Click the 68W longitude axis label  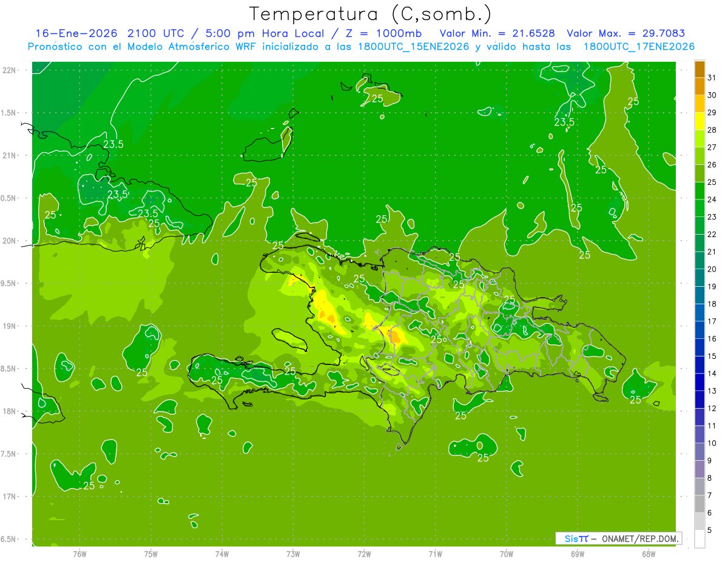click(x=649, y=554)
